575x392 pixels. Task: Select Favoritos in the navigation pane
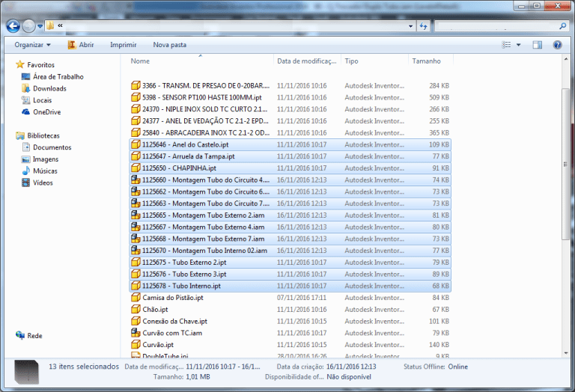click(40, 65)
